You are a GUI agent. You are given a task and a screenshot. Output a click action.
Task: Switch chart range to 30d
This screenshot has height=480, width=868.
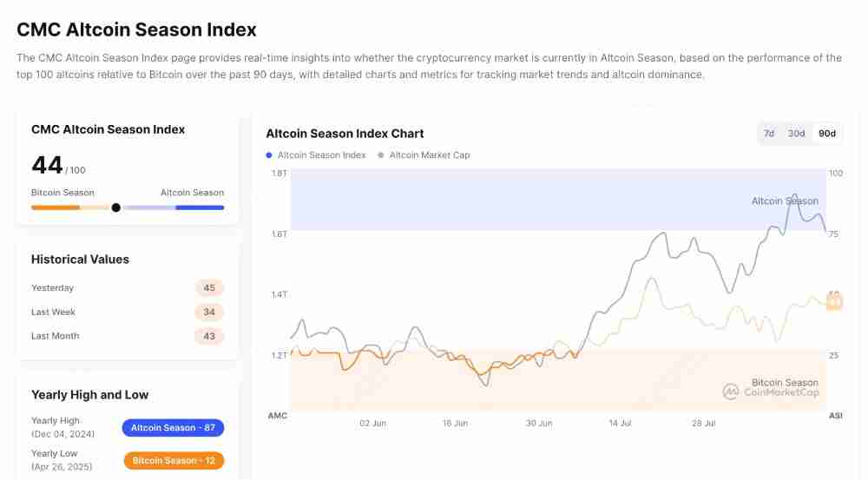click(796, 134)
